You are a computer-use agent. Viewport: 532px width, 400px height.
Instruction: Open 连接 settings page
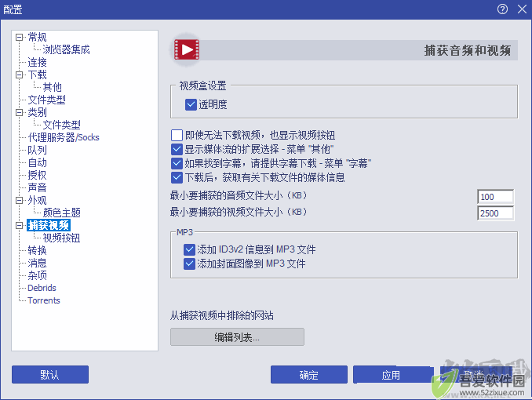(37, 62)
